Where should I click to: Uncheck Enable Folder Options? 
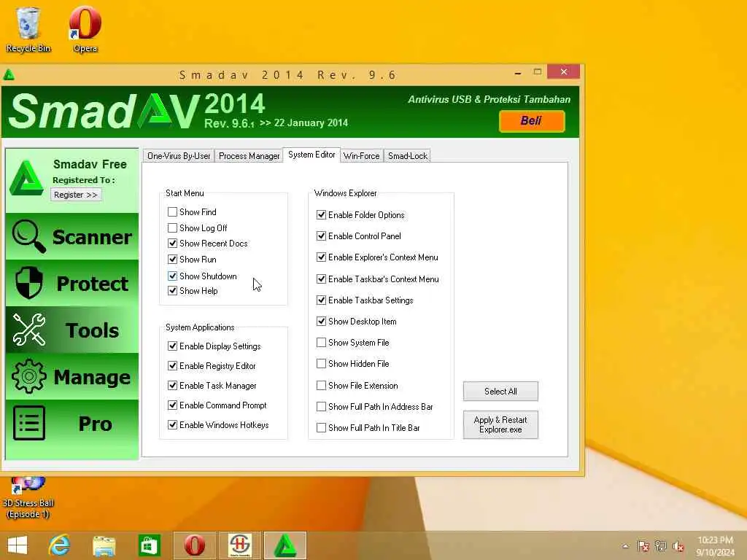pyautogui.click(x=321, y=215)
